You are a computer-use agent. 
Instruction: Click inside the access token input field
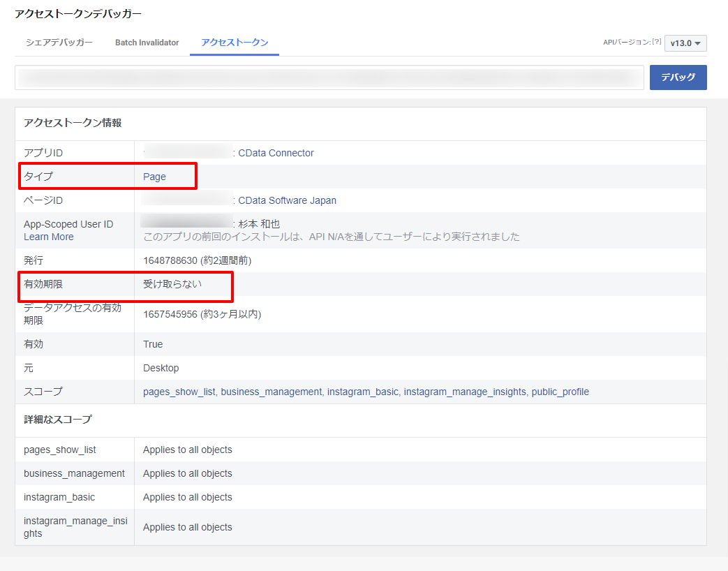[328, 77]
